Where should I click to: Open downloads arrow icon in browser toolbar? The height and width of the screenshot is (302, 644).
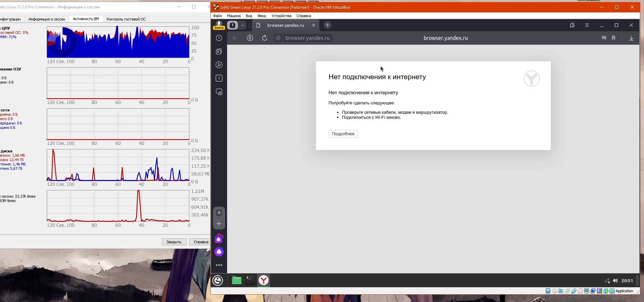click(631, 38)
